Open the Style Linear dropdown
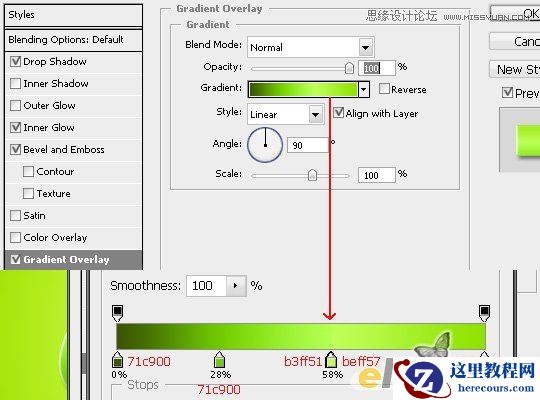This screenshot has height=400, width=540. (x=315, y=114)
